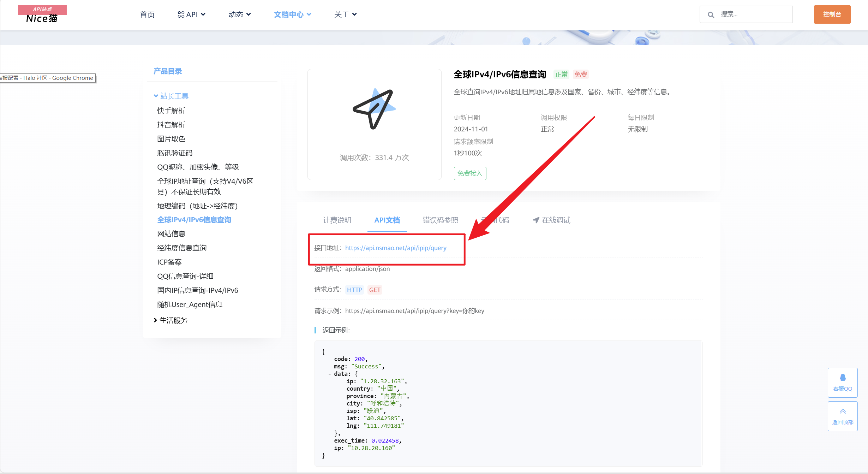Select ICP备案 in the product list
This screenshot has width=868, height=474.
point(169,262)
